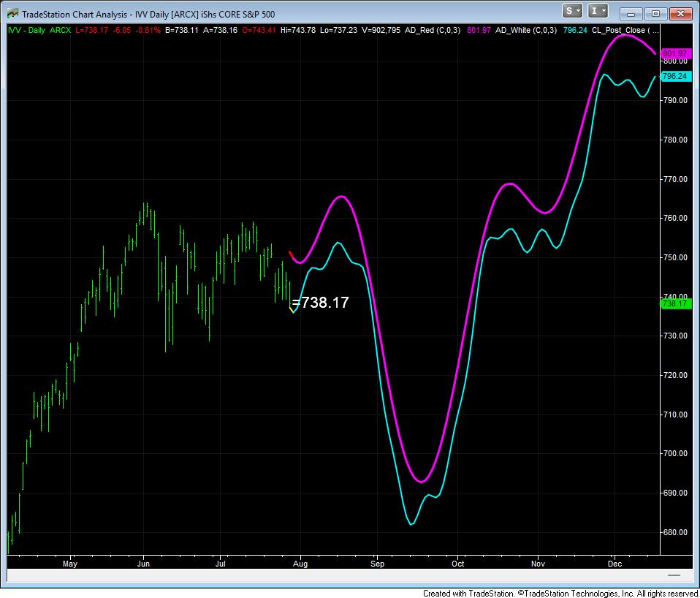This screenshot has height=598, width=700.
Task: Click the 700.00 price axis label
Action: pos(675,453)
